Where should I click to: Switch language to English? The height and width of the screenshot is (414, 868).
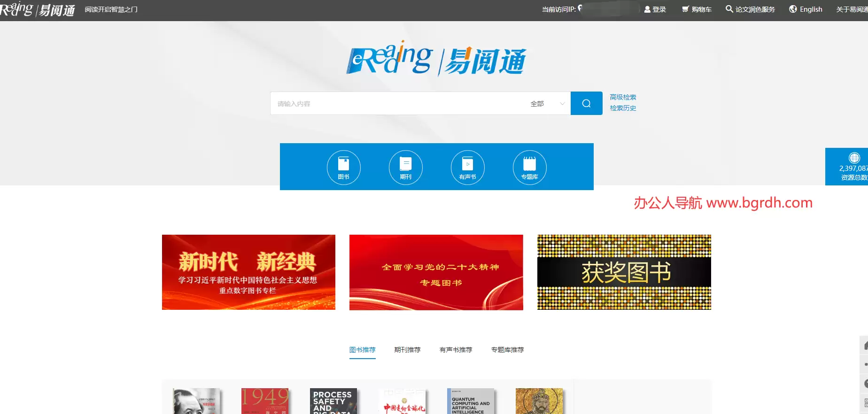[806, 9]
